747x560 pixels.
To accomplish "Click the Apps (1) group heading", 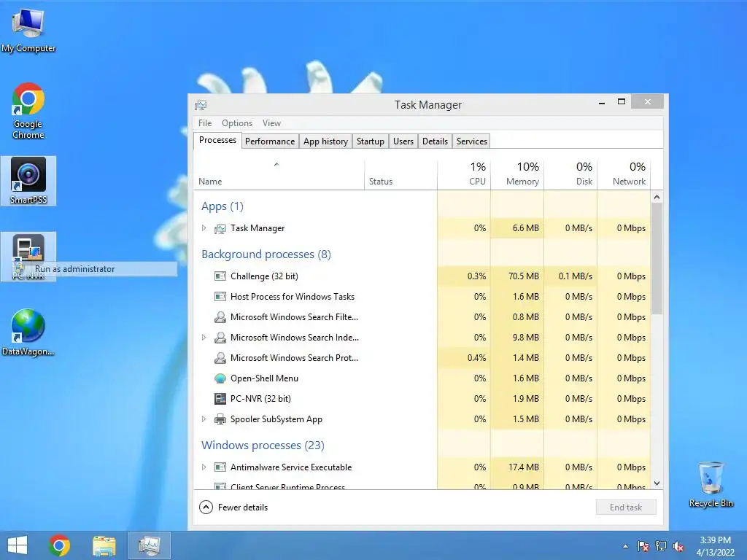I will (x=222, y=206).
